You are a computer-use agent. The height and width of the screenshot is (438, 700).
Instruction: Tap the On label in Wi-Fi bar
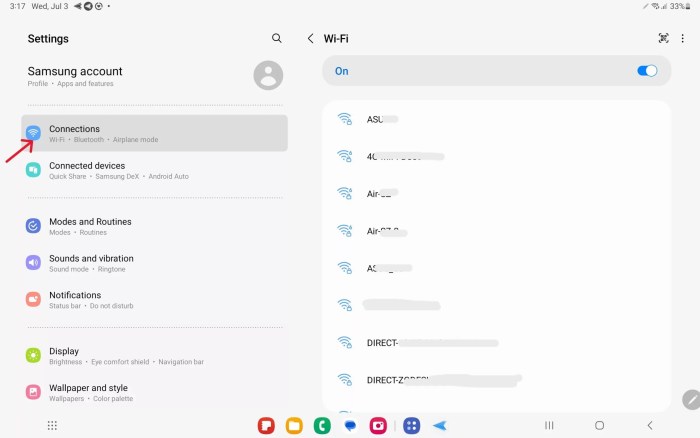342,71
